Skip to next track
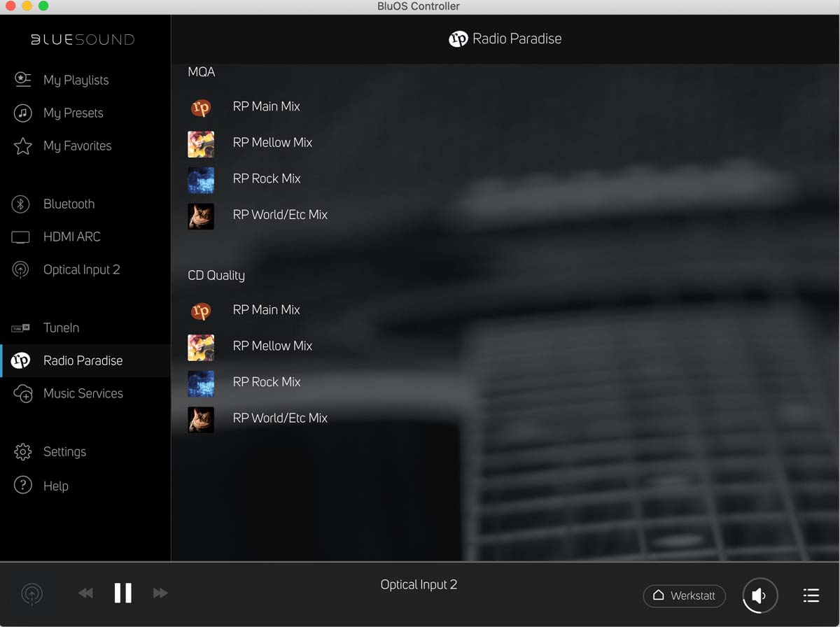Image resolution: width=840 pixels, height=627 pixels. tap(160, 593)
